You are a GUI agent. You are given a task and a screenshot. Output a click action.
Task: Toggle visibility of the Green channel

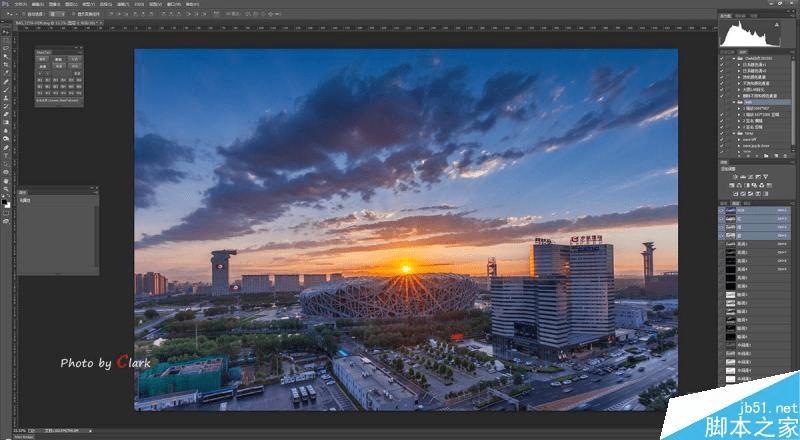[721, 227]
